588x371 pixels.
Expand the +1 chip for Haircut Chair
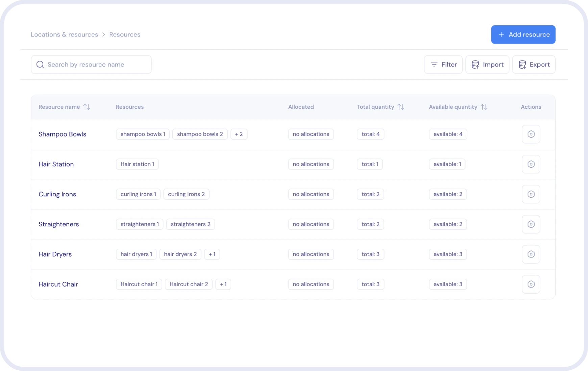pos(223,284)
